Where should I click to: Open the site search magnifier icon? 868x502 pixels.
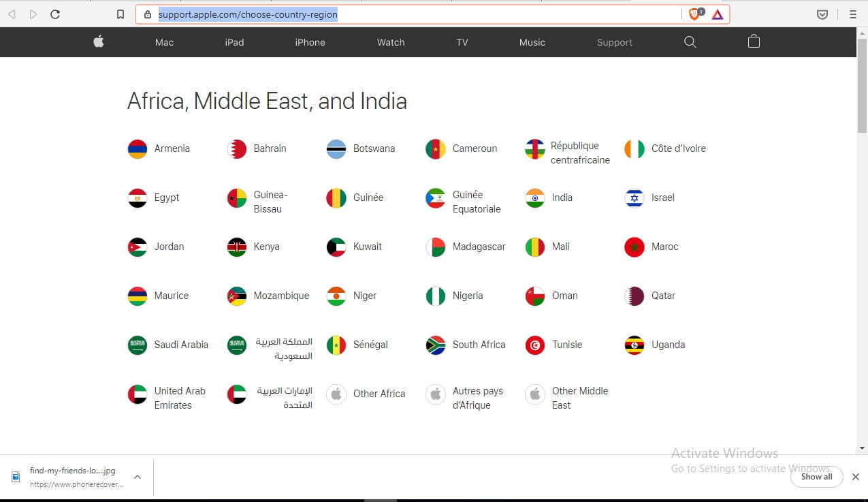tap(690, 42)
